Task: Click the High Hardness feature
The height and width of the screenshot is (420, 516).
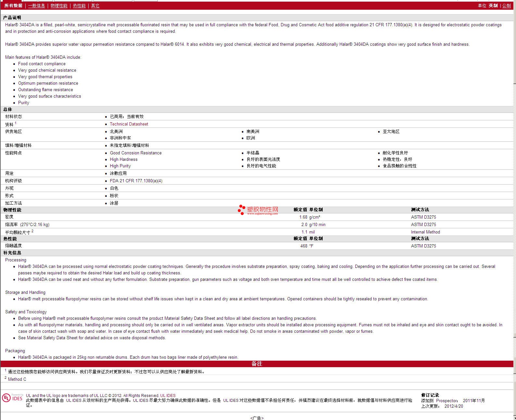Action: (124, 159)
